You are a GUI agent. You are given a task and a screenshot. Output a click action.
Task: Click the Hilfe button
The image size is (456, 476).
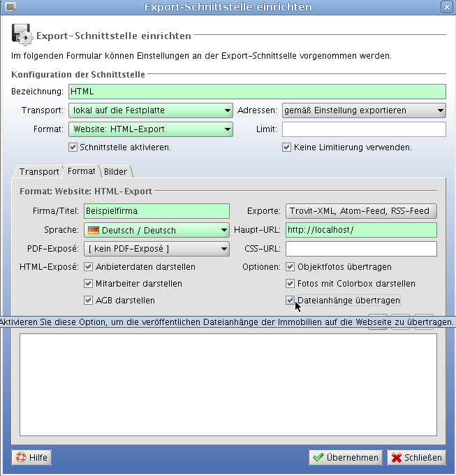click(x=31, y=458)
